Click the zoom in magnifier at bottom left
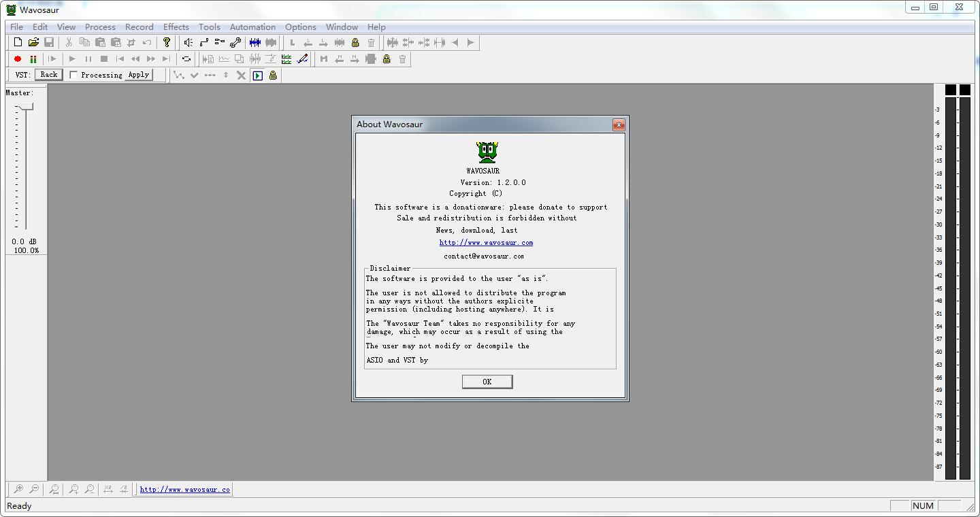The image size is (980, 517). tap(18, 489)
